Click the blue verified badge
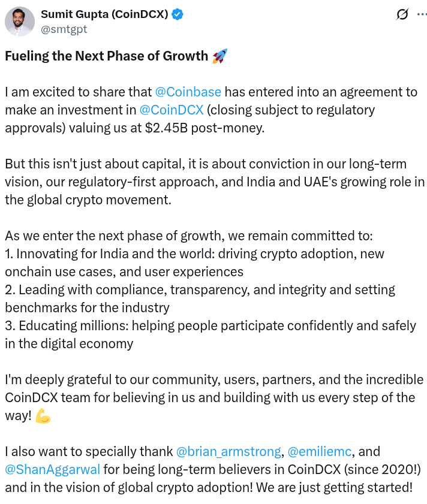 point(178,14)
